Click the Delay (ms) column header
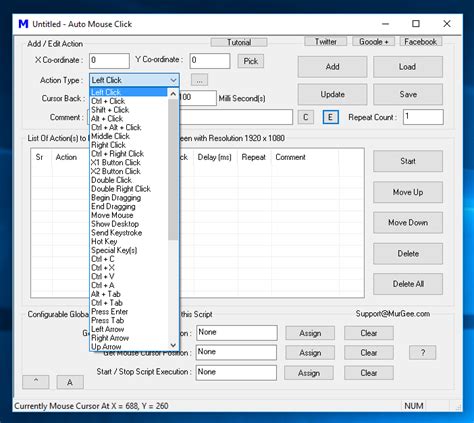 coord(215,157)
